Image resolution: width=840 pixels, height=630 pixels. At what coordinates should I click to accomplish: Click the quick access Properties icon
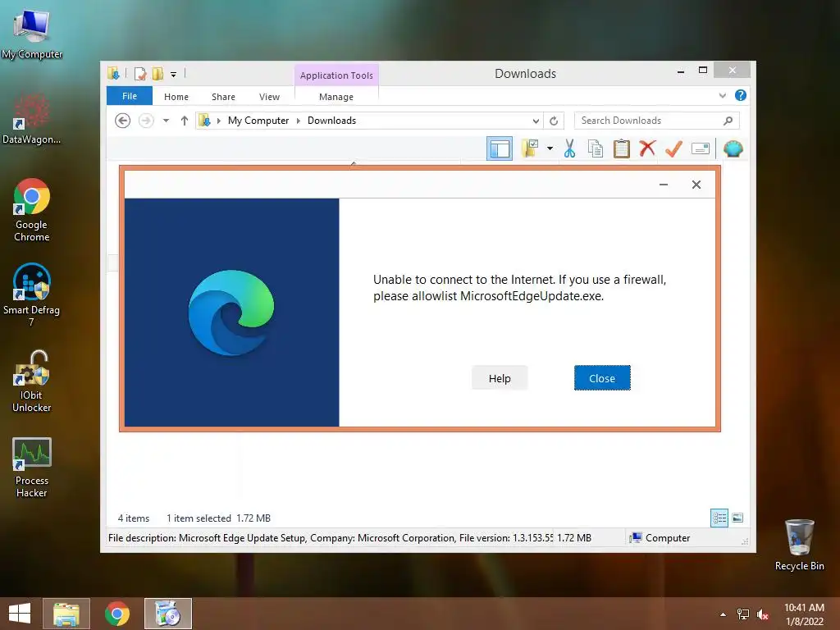(x=139, y=73)
